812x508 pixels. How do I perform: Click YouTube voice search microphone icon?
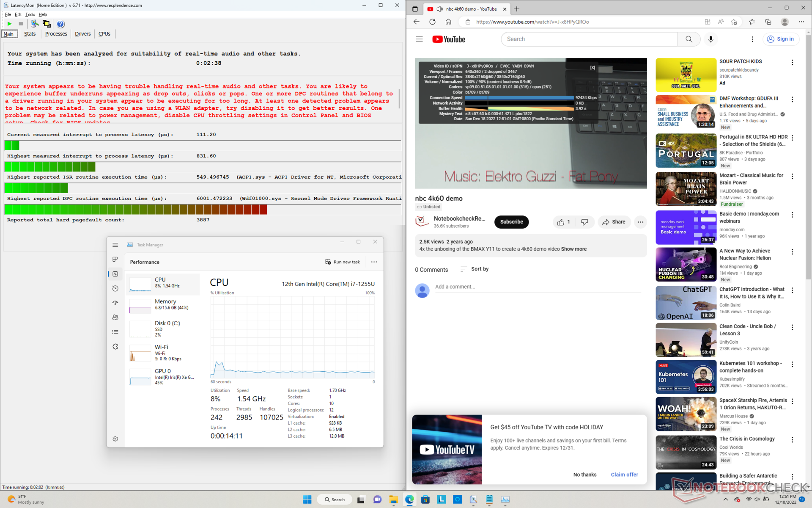[x=710, y=39]
